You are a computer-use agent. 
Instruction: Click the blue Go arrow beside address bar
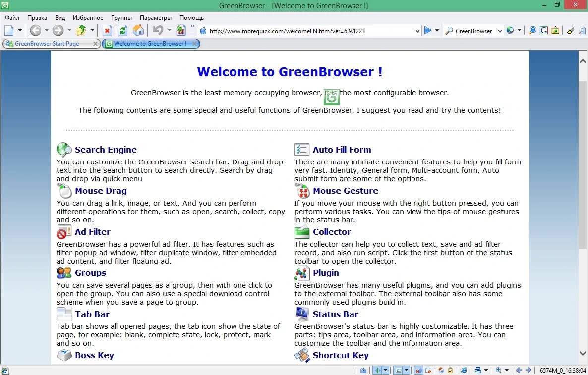[427, 31]
